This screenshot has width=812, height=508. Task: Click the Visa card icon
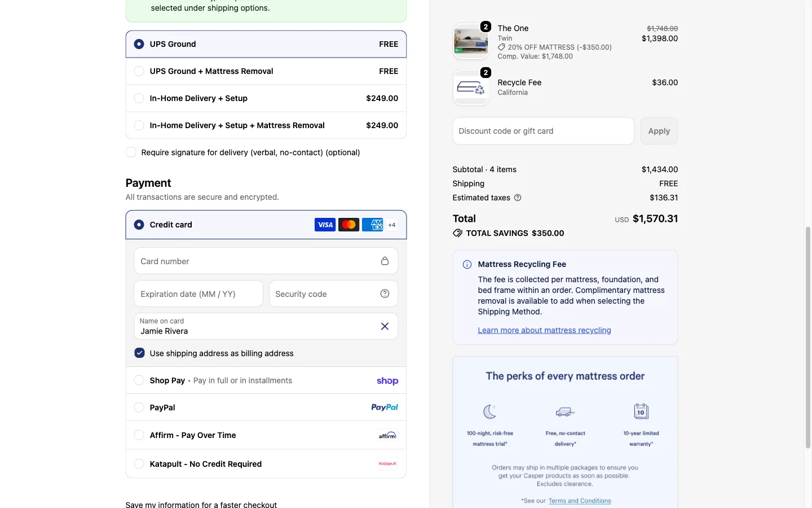[325, 225]
